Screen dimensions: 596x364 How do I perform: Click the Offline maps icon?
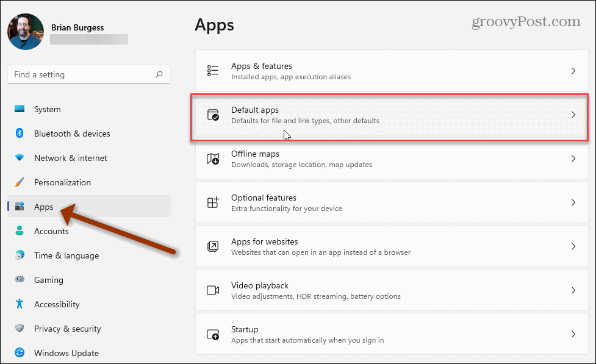tap(213, 159)
